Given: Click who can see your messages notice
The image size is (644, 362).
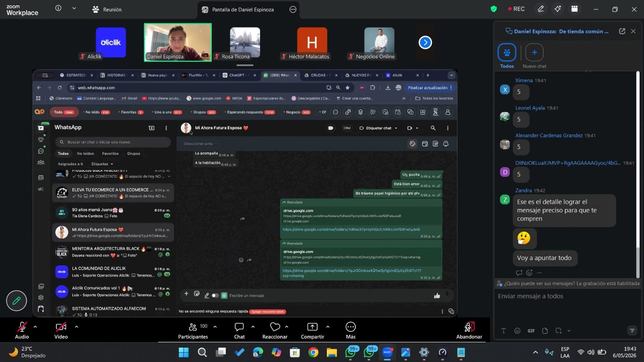Looking at the screenshot, I should [568, 283].
